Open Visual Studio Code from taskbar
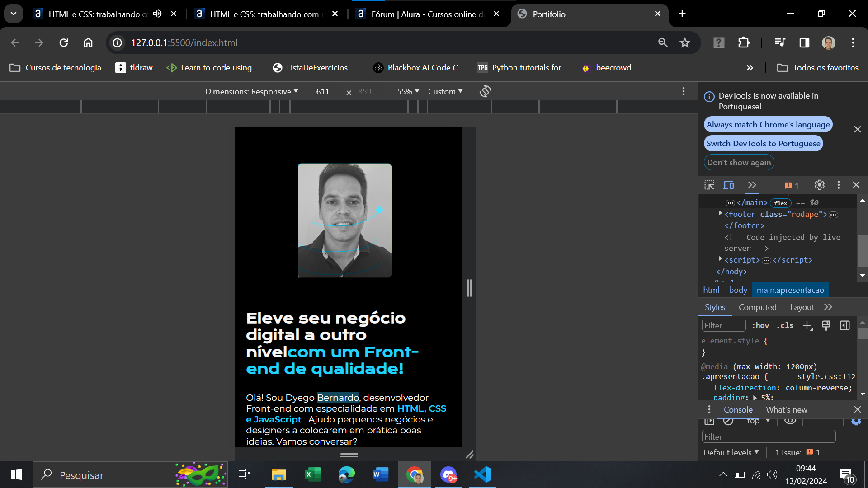Screen dimensions: 868x488 click(x=482, y=474)
